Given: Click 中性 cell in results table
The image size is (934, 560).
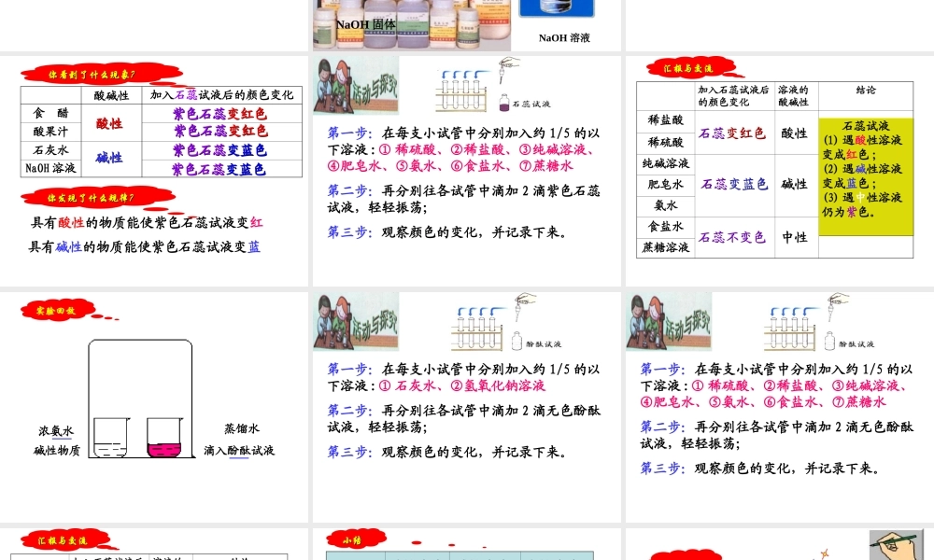Looking at the screenshot, I should [x=795, y=237].
